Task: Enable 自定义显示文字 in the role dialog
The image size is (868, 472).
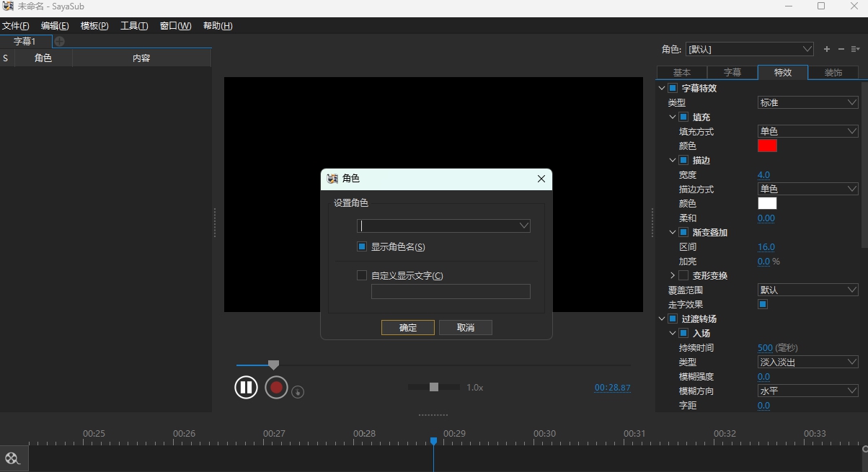Action: point(361,275)
